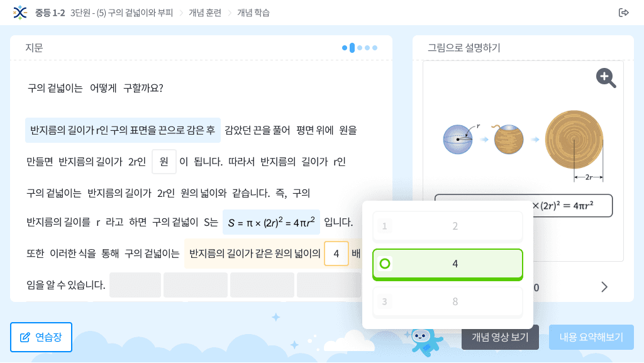
Task: Open the 개념 학습 breadcrumb item
Action: tap(253, 13)
